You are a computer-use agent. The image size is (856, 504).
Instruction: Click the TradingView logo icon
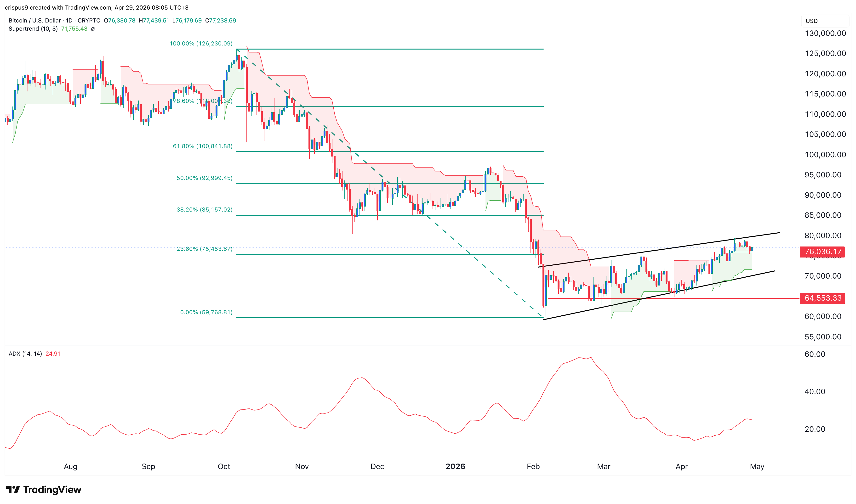pyautogui.click(x=13, y=489)
